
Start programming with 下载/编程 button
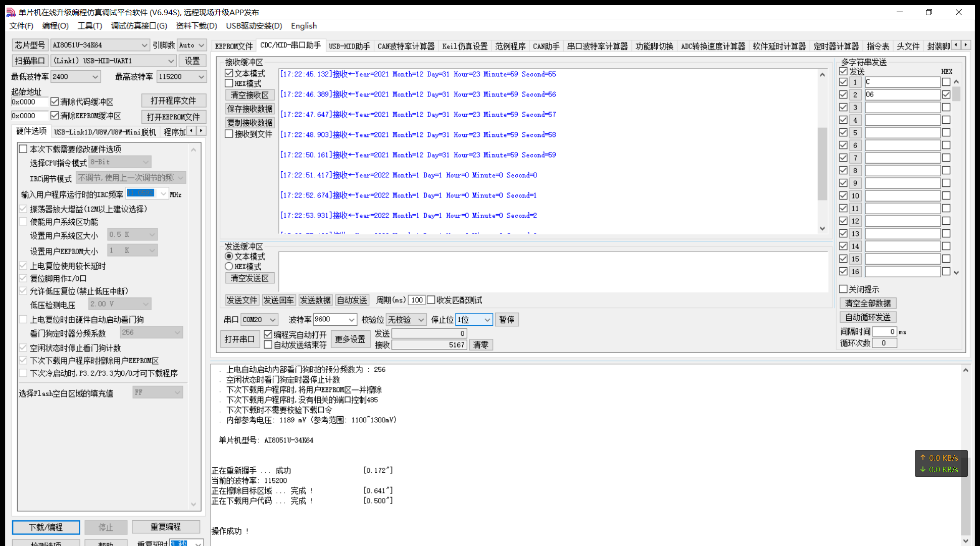coord(46,527)
